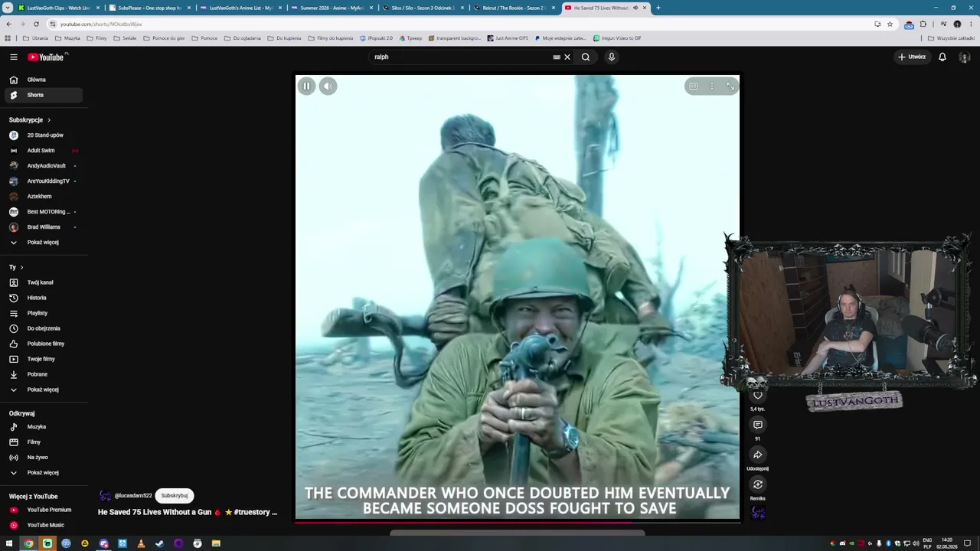Click the Subskrybuj button for @lucasdam522
Viewport: 980px width, 551px height.
pyautogui.click(x=175, y=496)
